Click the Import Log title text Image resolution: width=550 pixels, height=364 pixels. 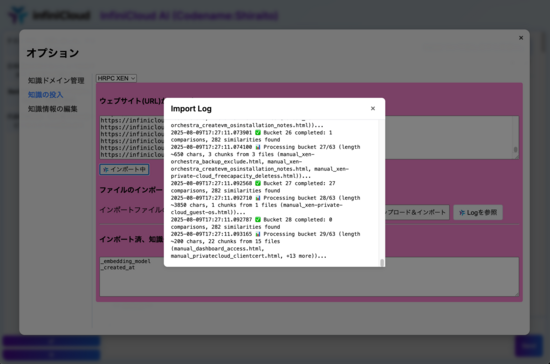click(191, 109)
